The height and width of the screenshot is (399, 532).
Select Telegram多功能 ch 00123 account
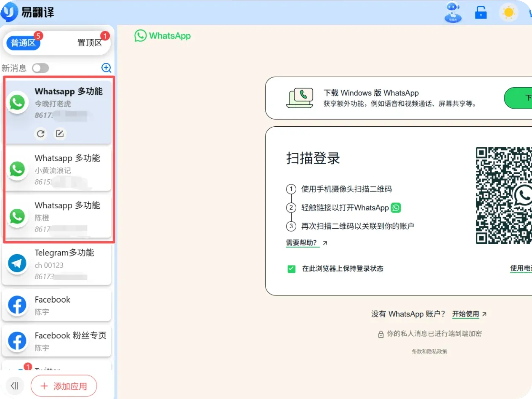pyautogui.click(x=57, y=263)
